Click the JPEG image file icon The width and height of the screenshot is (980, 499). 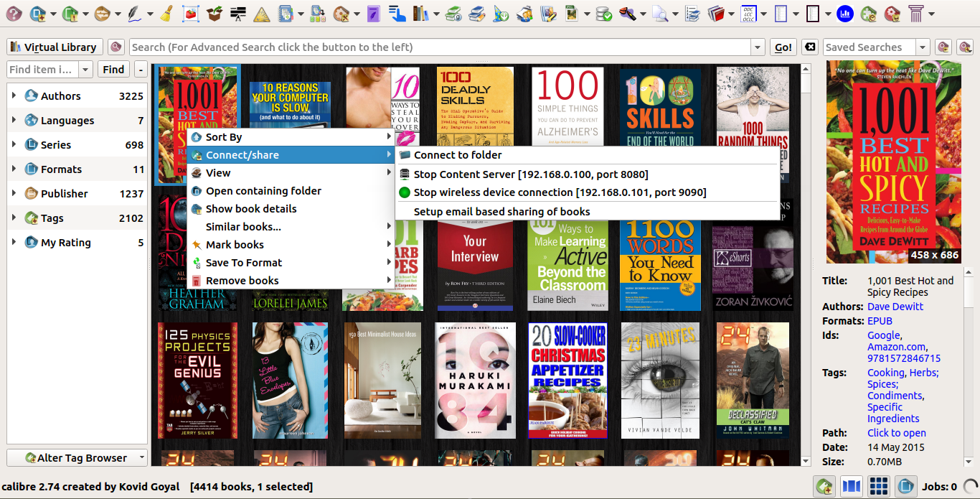pos(572,13)
